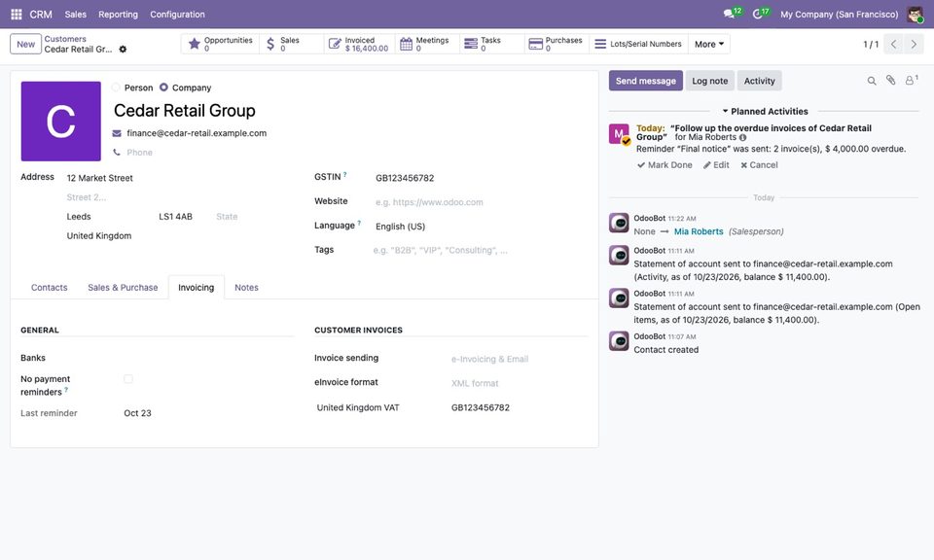Switch to the Contacts tab
This screenshot has width=934, height=560.
point(49,288)
